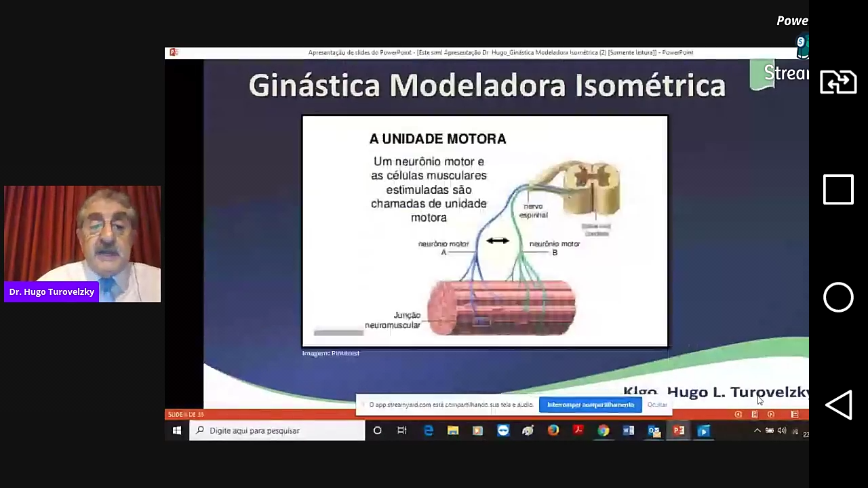Click the Cortana circle icon
868x488 pixels.
point(378,430)
